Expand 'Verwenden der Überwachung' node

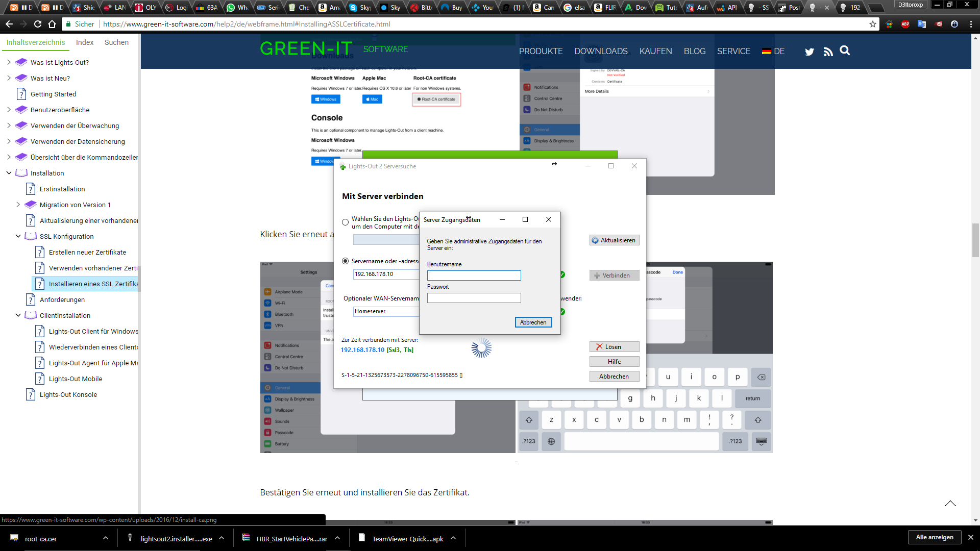tap(9, 126)
